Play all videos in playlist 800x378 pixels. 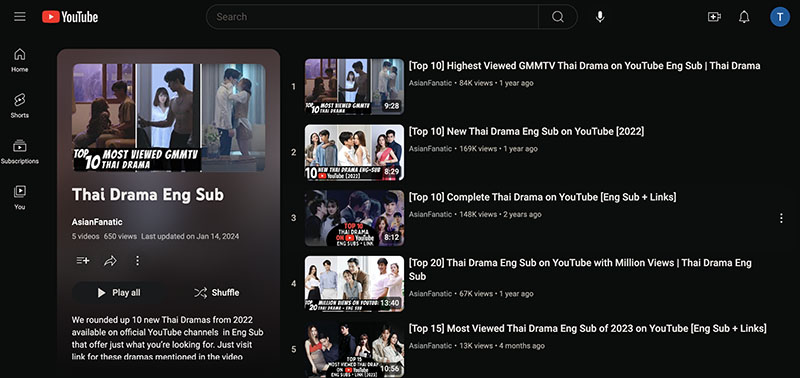point(118,292)
